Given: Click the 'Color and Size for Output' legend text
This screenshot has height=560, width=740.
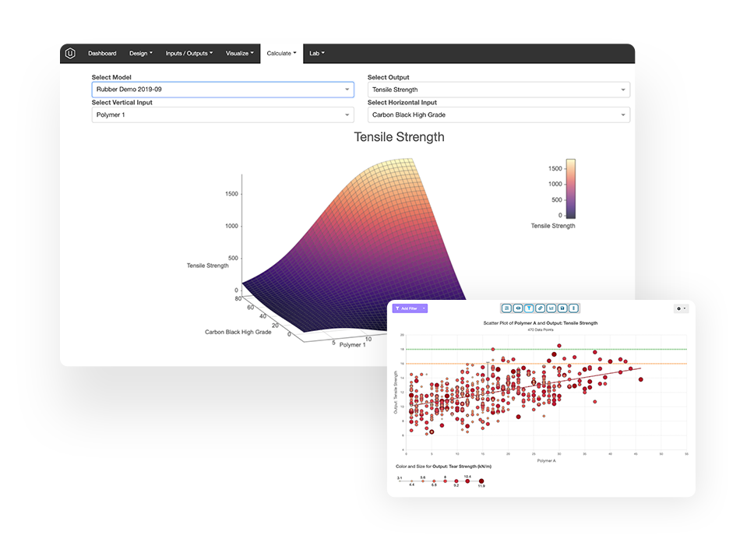Looking at the screenshot, I should click(x=443, y=467).
